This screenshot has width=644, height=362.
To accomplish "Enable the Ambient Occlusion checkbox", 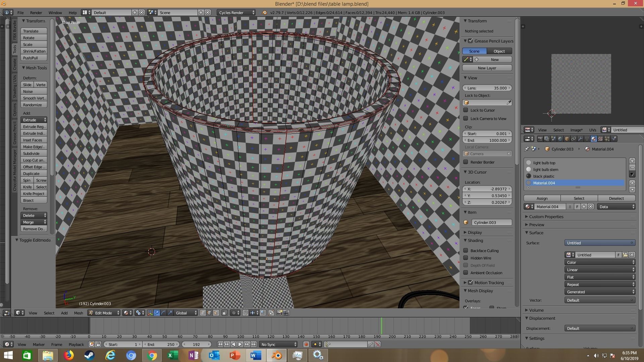I will pyautogui.click(x=466, y=273).
